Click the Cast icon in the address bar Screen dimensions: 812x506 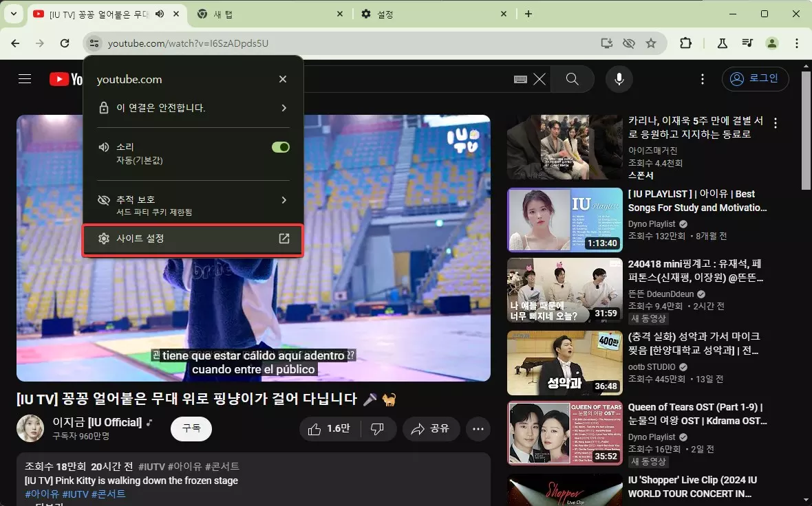606,43
